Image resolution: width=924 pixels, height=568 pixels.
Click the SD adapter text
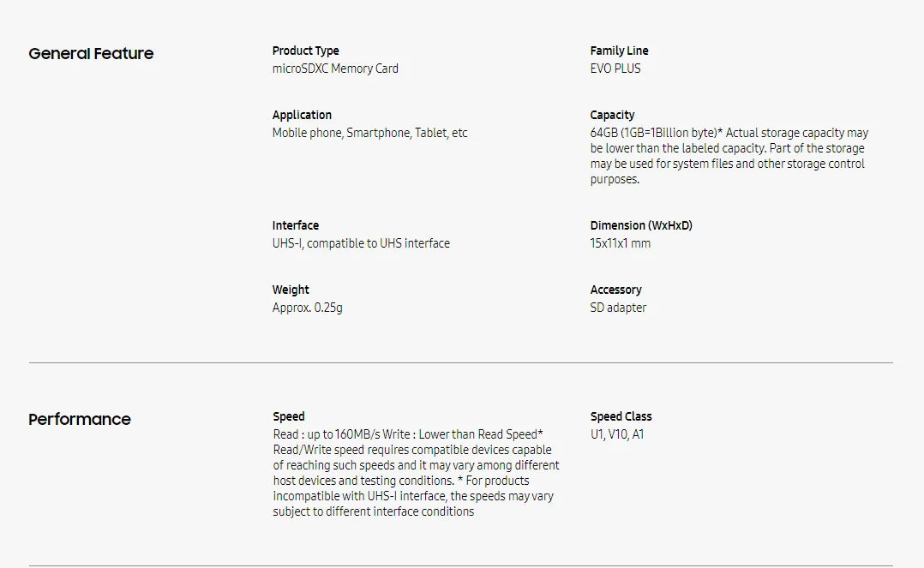618,308
